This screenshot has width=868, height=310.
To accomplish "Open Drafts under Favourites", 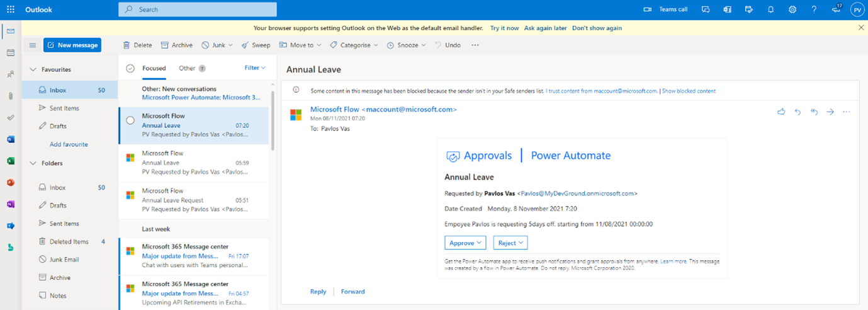I will point(70,126).
